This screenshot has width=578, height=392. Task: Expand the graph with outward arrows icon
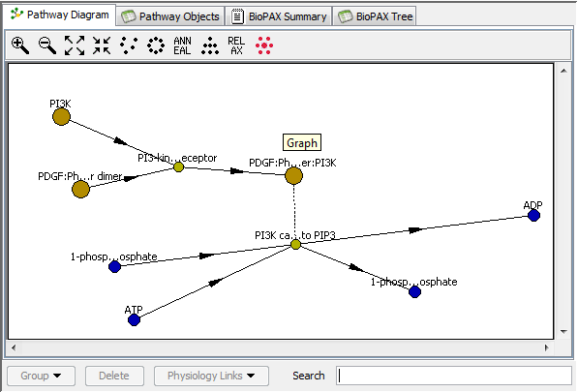[75, 45]
